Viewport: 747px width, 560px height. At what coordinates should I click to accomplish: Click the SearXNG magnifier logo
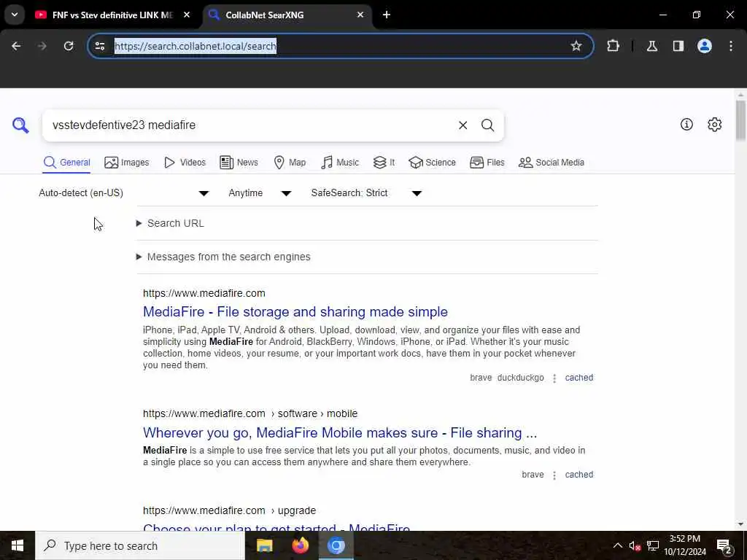20,125
